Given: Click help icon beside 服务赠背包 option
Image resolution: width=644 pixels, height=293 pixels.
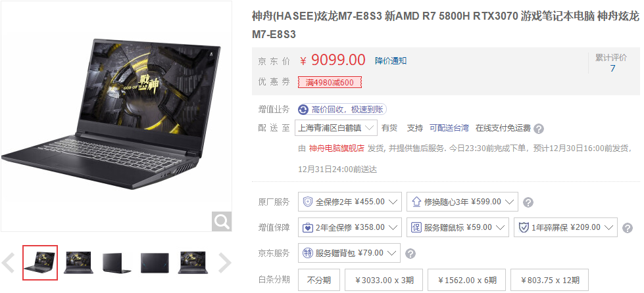Looking at the screenshot, I should 410,253.
